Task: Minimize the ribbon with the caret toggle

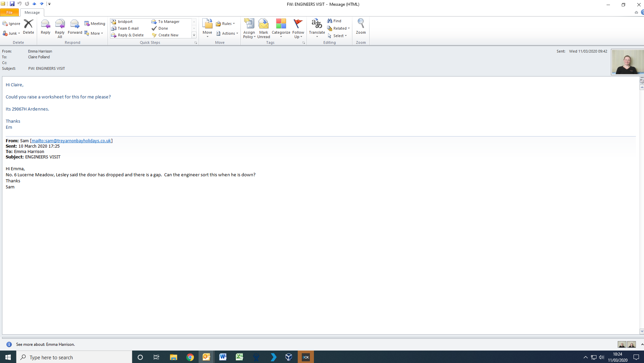Action: pyautogui.click(x=636, y=12)
